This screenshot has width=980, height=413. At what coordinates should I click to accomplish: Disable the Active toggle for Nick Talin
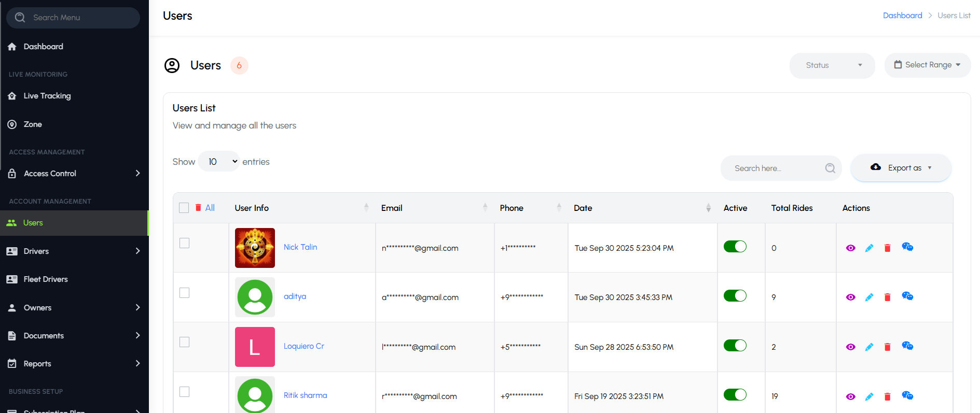point(735,247)
